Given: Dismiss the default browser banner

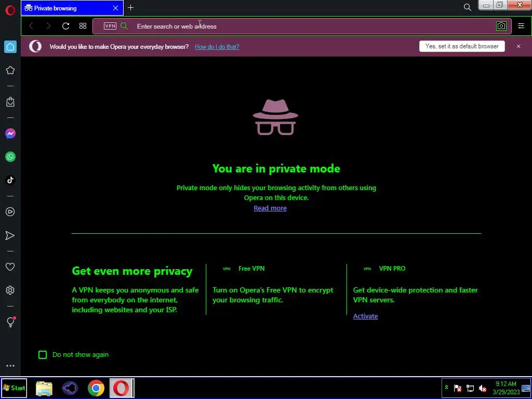Looking at the screenshot, I should pos(518,46).
